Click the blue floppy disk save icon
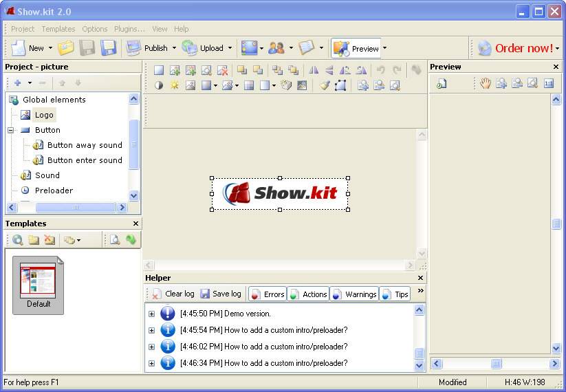The height and width of the screenshot is (392, 566). point(109,48)
